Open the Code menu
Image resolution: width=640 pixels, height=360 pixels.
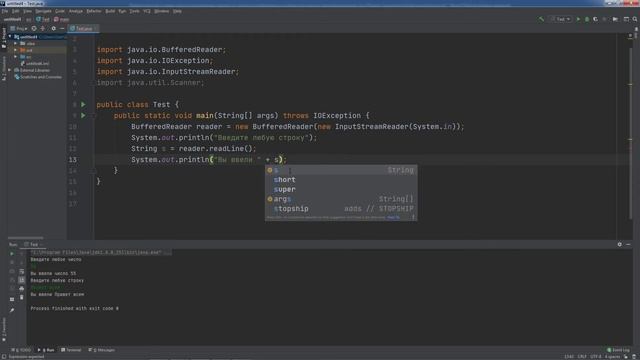coord(60,11)
